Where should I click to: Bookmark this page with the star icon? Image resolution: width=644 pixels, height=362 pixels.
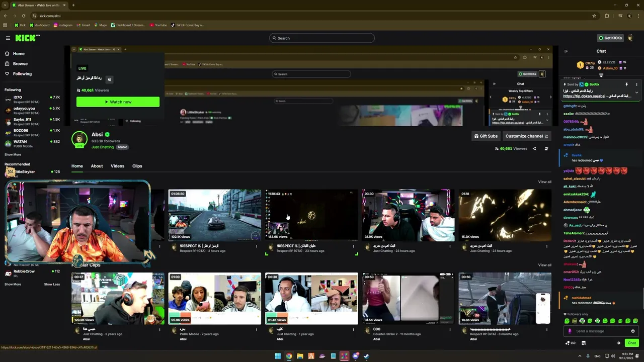(x=594, y=16)
